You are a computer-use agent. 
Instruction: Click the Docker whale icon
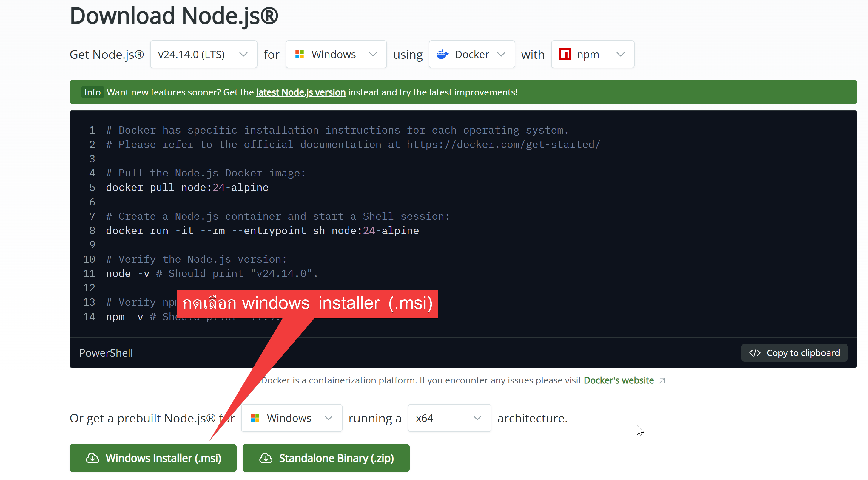[x=442, y=54]
